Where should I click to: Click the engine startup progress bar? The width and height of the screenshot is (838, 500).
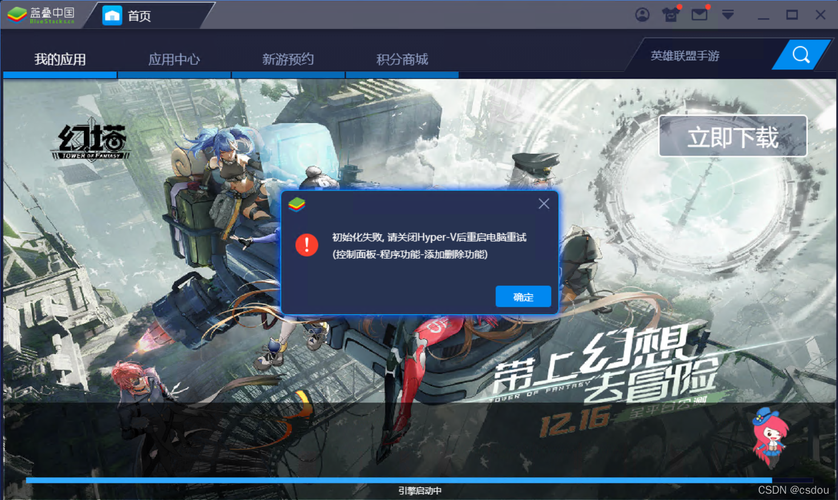point(419,480)
